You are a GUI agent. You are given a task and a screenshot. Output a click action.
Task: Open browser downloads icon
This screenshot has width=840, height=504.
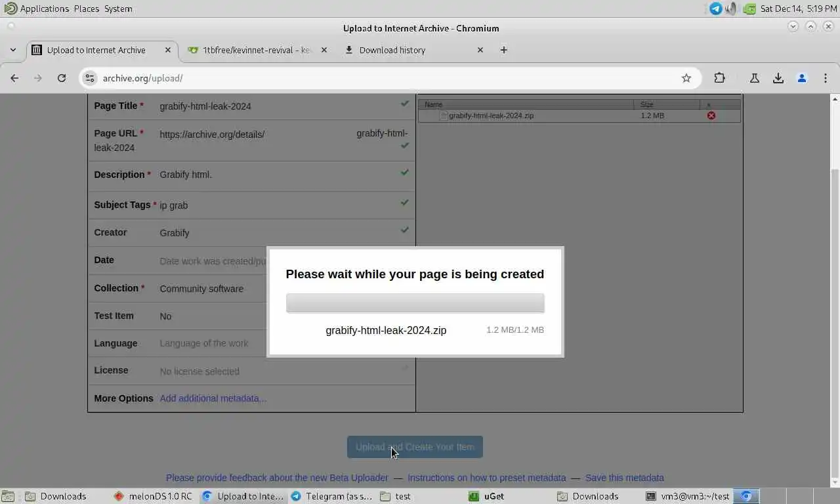pos(778,78)
